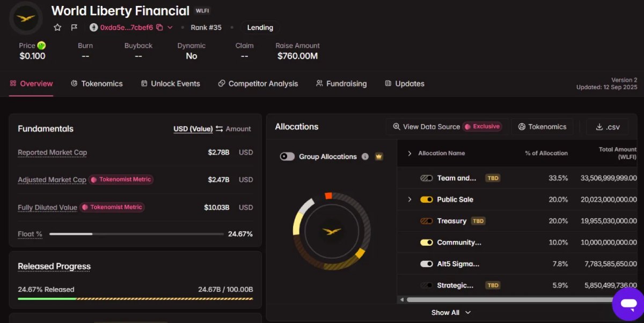Enable the Group Allocations toggle
This screenshot has height=323, width=644.
[x=288, y=157]
